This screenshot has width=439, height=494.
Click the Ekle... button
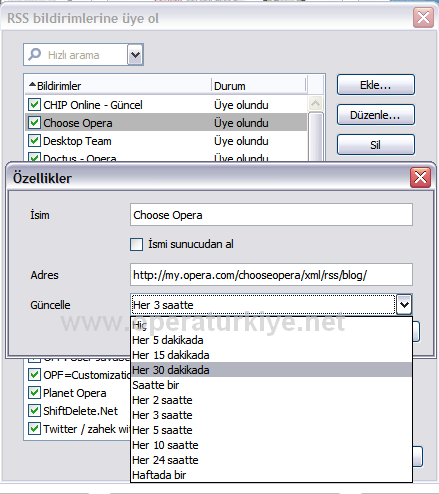tap(376, 85)
